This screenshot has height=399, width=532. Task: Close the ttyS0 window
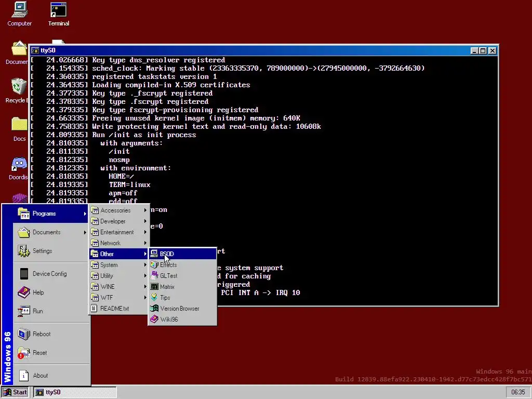(x=493, y=50)
